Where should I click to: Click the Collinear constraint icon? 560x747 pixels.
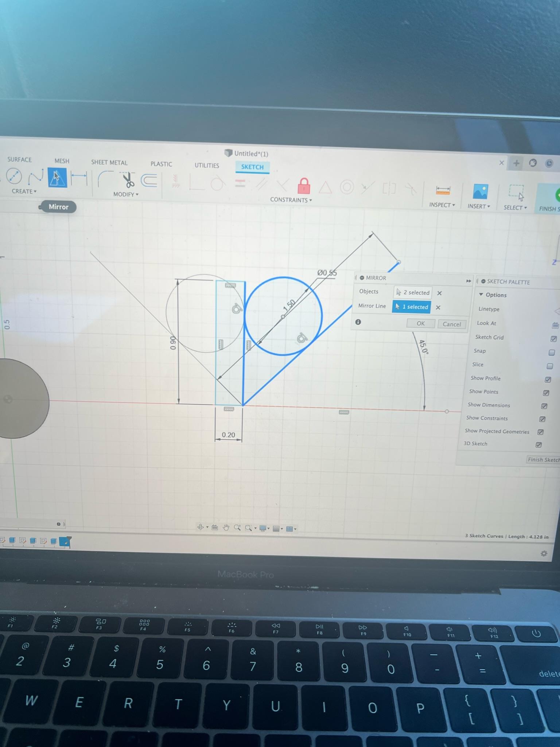pyautogui.click(x=367, y=188)
